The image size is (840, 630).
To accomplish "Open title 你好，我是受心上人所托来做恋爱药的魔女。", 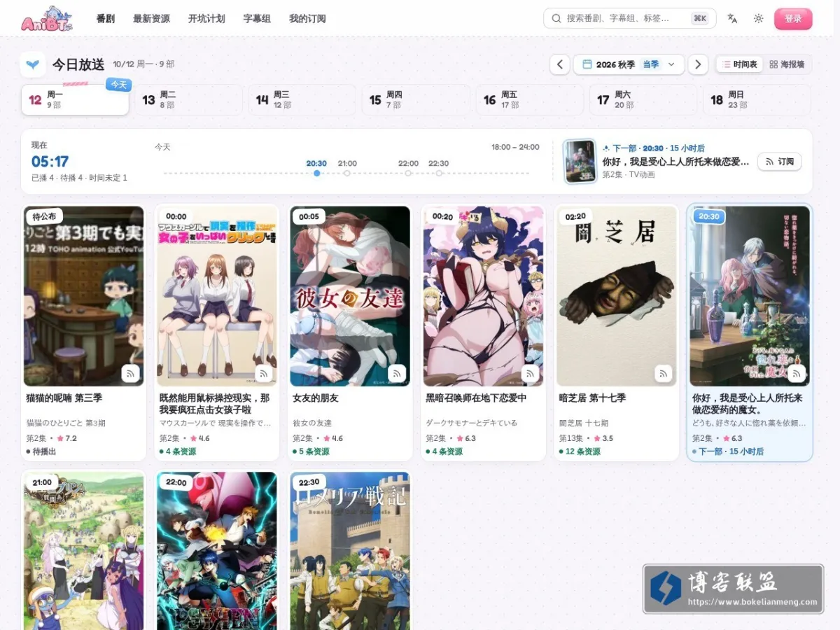I will [748, 404].
